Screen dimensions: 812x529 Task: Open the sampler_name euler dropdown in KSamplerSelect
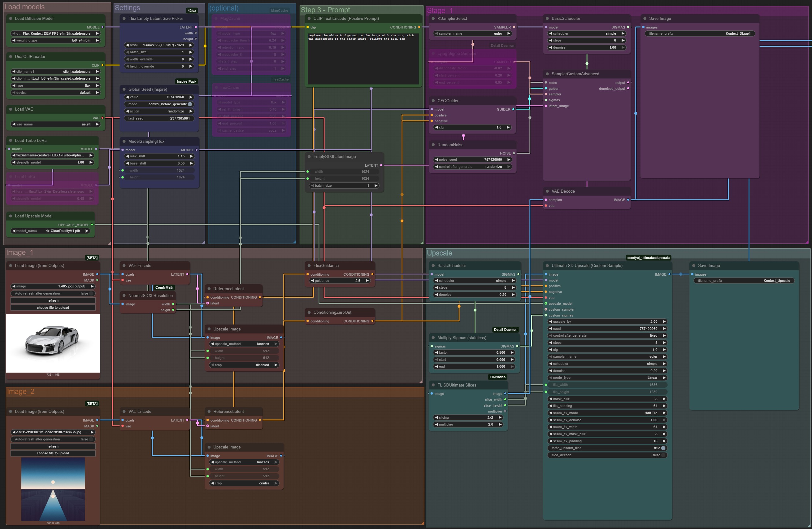point(472,33)
